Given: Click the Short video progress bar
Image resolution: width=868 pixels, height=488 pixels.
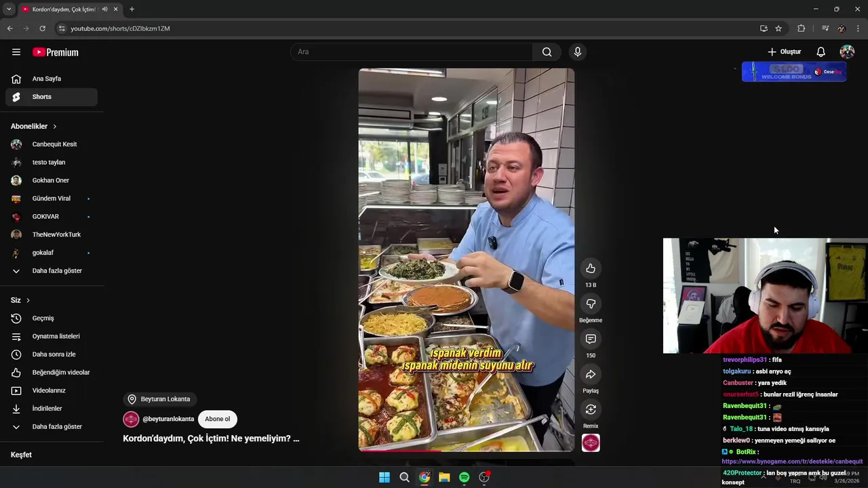Looking at the screenshot, I should (x=467, y=450).
